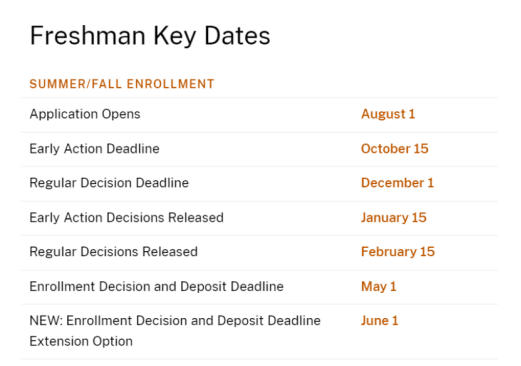The height and width of the screenshot is (366, 521).
Task: Click the February 15 date
Action: [x=398, y=252]
